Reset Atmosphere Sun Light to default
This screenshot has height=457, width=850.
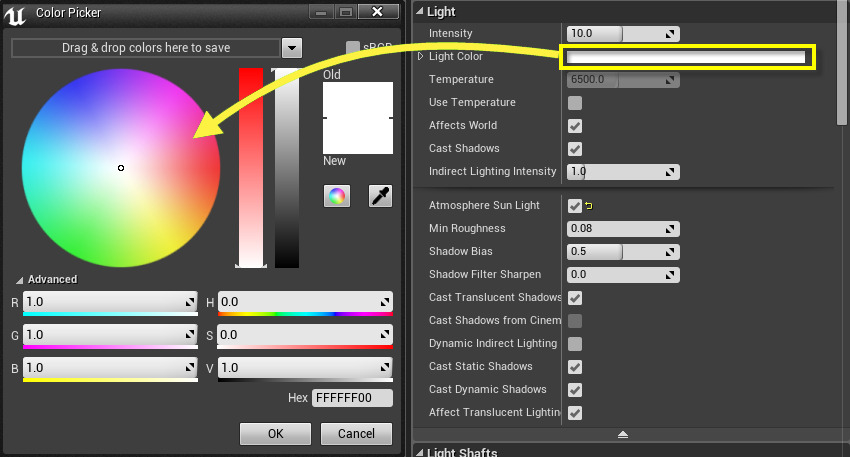pyautogui.click(x=589, y=206)
